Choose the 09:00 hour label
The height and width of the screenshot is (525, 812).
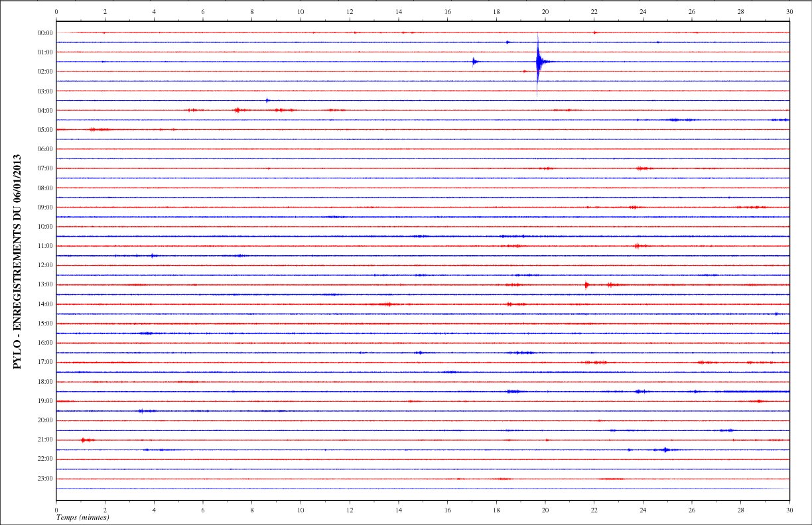[46, 207]
